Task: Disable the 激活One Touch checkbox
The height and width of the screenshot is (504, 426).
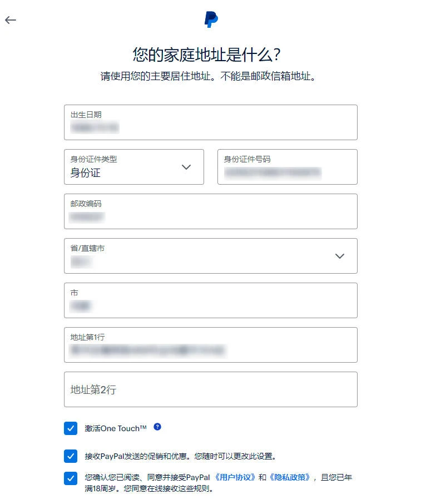Action: [x=70, y=428]
